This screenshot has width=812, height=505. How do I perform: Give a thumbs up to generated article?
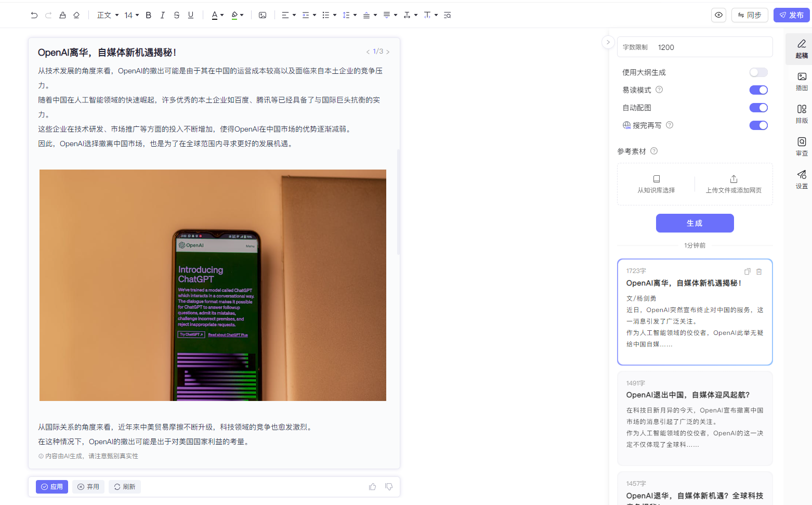[372, 487]
